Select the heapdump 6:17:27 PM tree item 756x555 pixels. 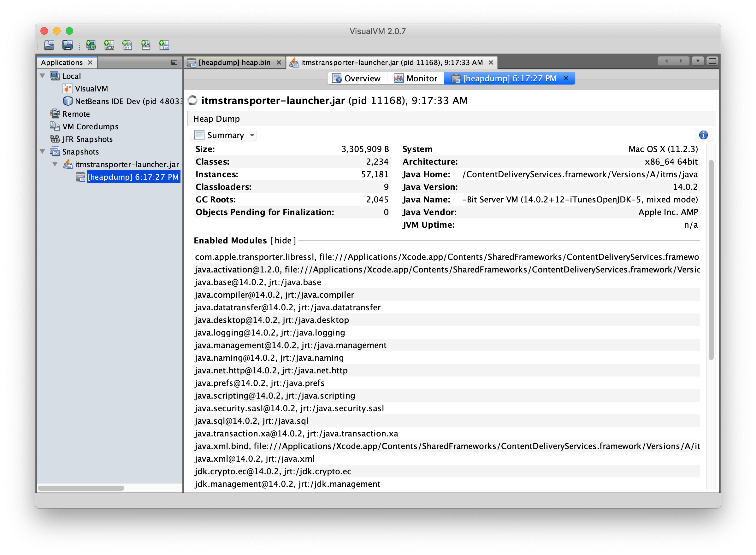(133, 177)
